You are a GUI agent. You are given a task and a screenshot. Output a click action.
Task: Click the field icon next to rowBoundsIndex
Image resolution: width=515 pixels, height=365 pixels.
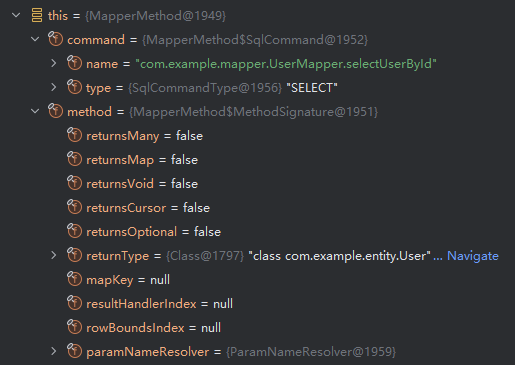[74, 327]
